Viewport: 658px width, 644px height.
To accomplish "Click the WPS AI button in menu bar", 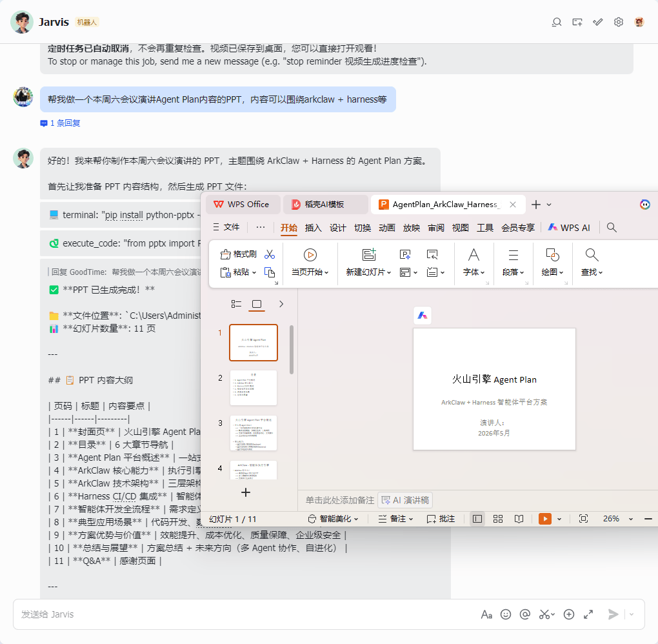I will click(x=569, y=228).
